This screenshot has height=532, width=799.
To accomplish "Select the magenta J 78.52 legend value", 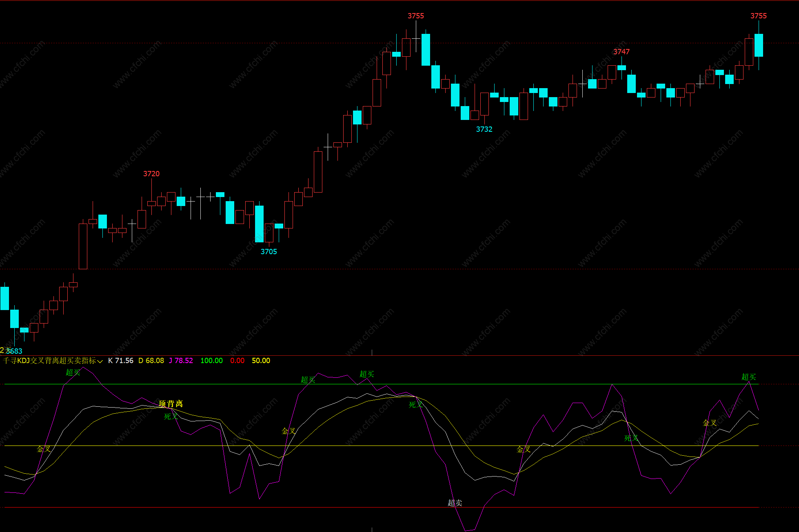I will coord(181,361).
